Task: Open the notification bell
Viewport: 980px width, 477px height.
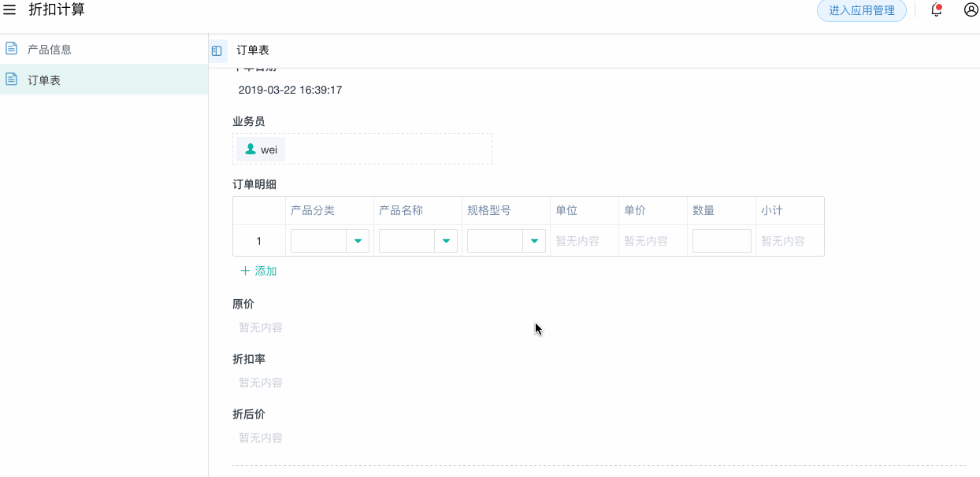Action: (x=936, y=10)
